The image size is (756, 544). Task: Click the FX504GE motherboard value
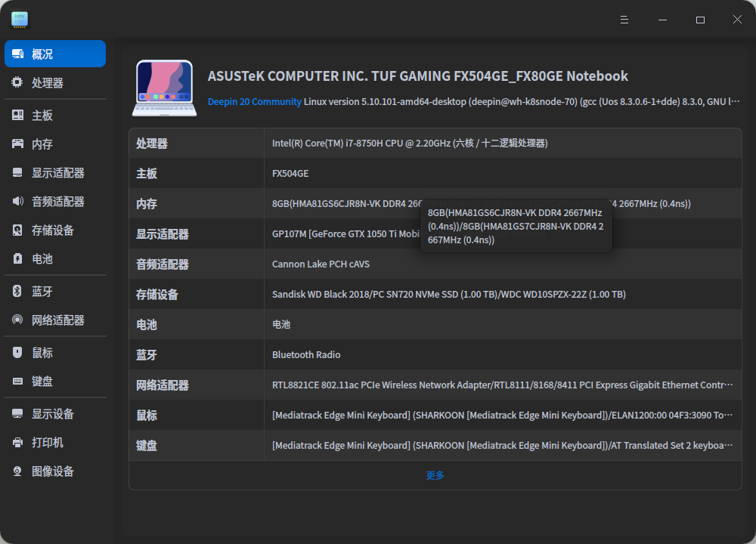point(290,174)
